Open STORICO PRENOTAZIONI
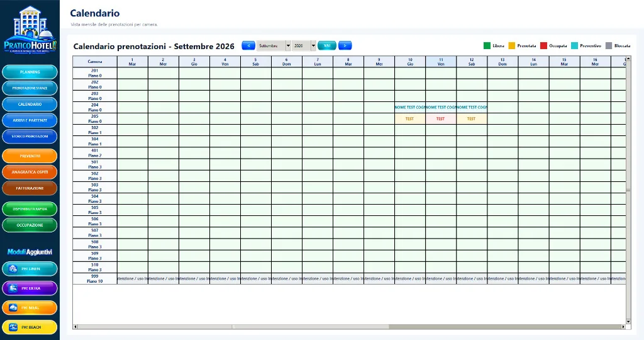This screenshot has width=644, height=340. [x=30, y=136]
